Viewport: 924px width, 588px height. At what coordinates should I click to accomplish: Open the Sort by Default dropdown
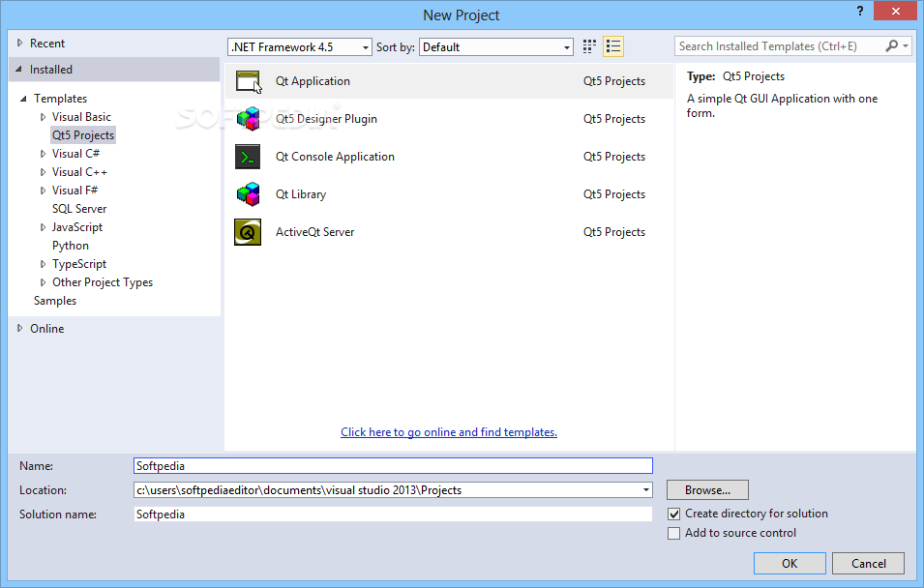click(x=495, y=47)
